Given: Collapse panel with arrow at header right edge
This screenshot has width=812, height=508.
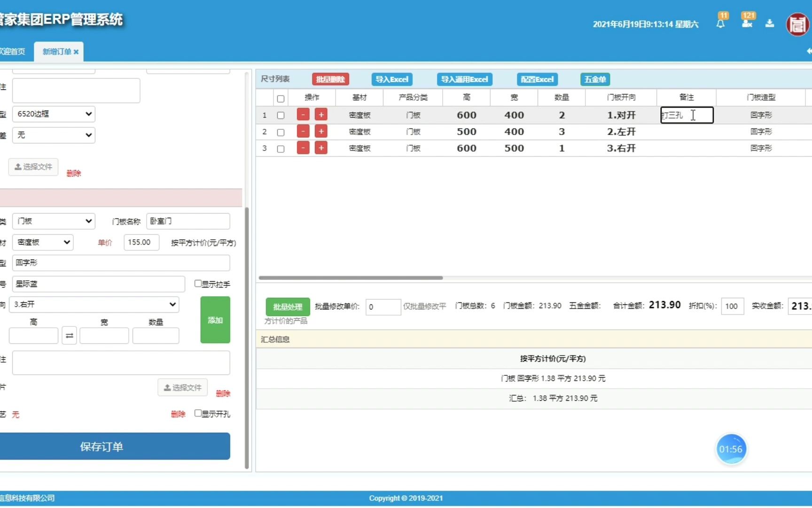Looking at the screenshot, I should coord(809,51).
